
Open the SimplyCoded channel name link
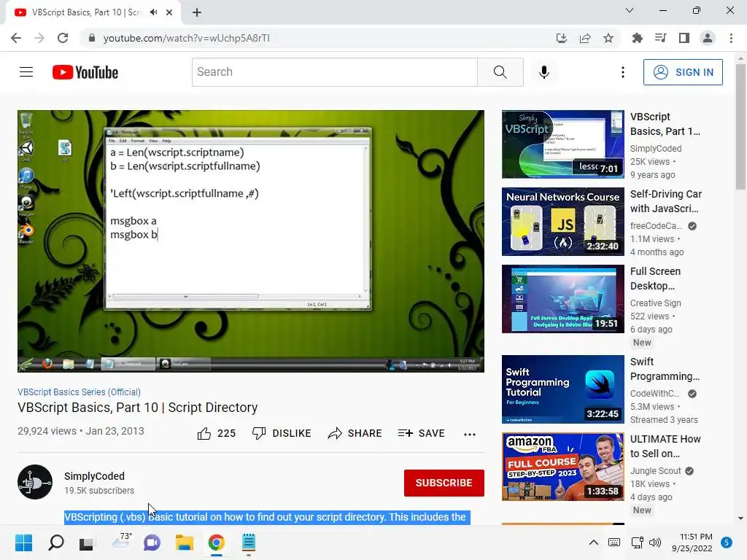coord(94,476)
